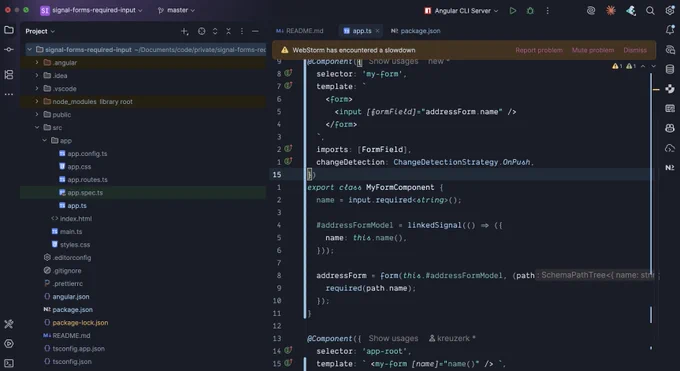Viewport: 680px width, 371px height.
Task: Debug Angular CLI Server
Action: click(530, 10)
